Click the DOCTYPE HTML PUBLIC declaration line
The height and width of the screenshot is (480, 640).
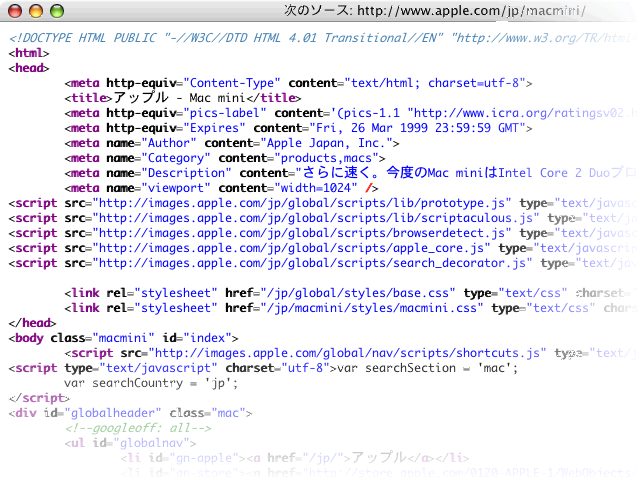322,38
